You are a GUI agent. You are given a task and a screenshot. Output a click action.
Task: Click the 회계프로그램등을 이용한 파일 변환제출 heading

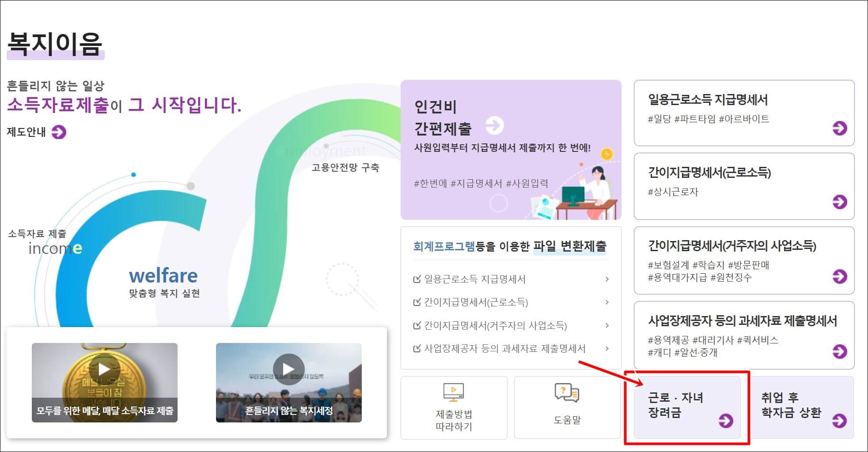point(510,246)
